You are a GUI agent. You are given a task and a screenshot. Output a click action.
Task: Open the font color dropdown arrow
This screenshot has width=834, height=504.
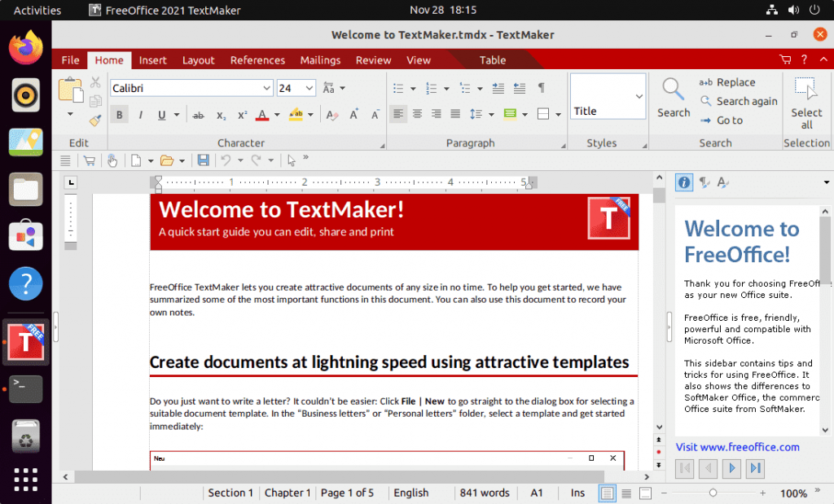click(277, 115)
